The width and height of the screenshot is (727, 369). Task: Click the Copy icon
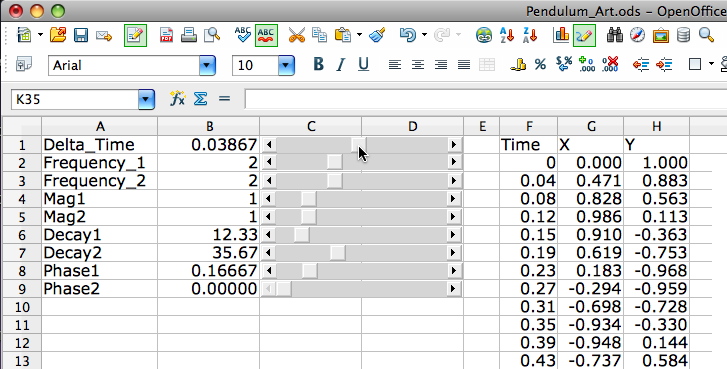coord(319,35)
